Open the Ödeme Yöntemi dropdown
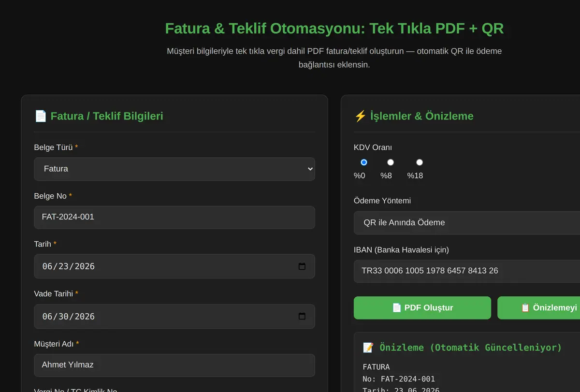The width and height of the screenshot is (580, 392). [467, 223]
